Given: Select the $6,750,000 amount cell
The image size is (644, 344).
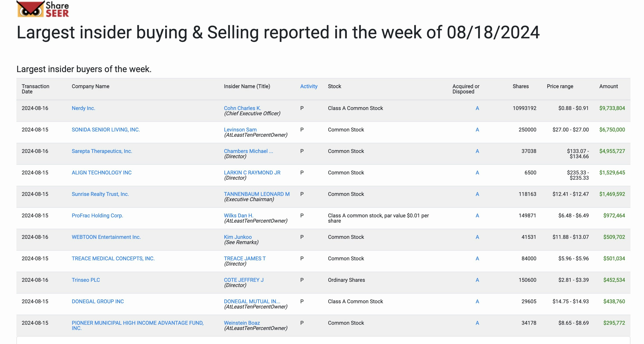Looking at the screenshot, I should pos(612,129).
